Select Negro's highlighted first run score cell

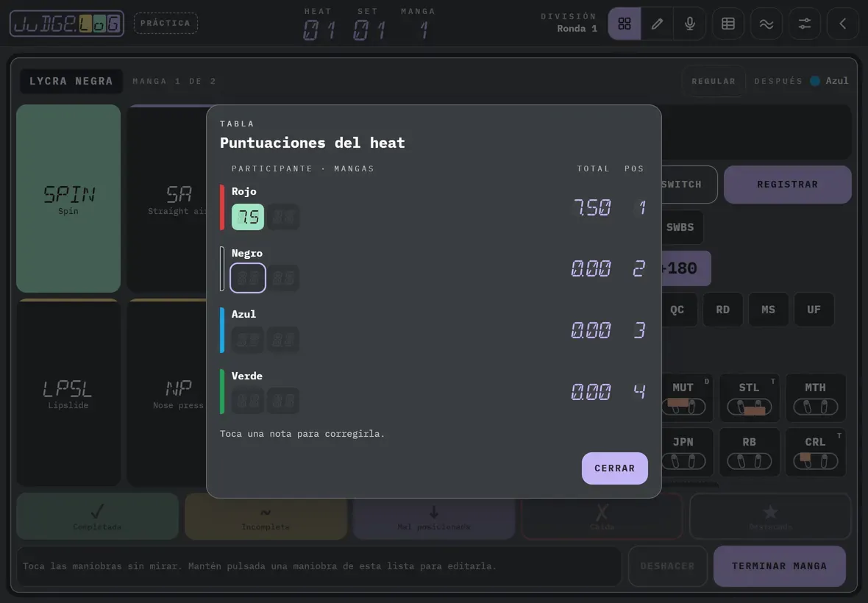tap(247, 278)
